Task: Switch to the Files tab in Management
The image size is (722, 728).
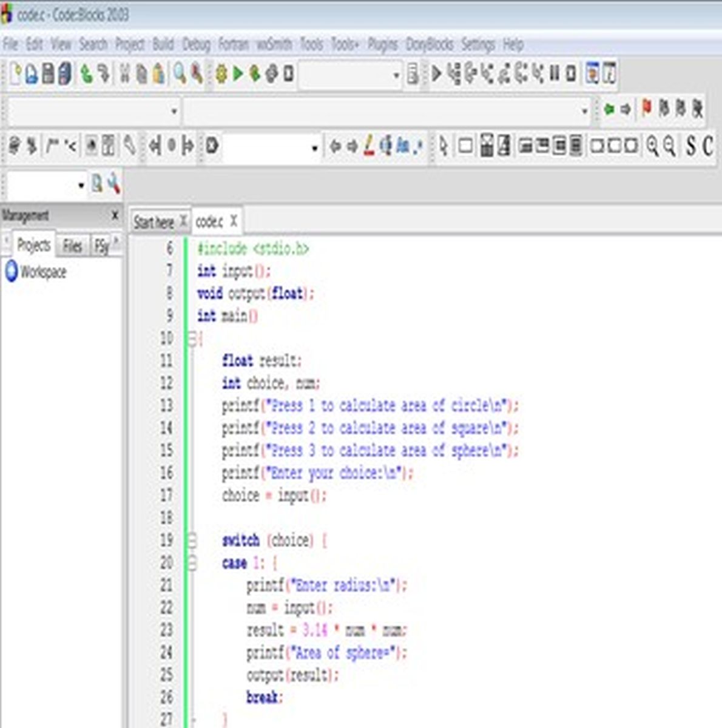Action: 72,246
